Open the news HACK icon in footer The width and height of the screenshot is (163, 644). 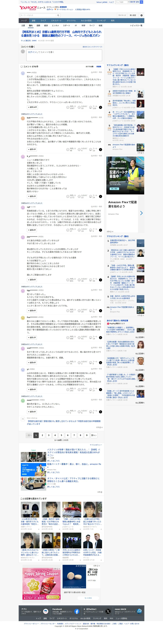[x=139, y=611]
